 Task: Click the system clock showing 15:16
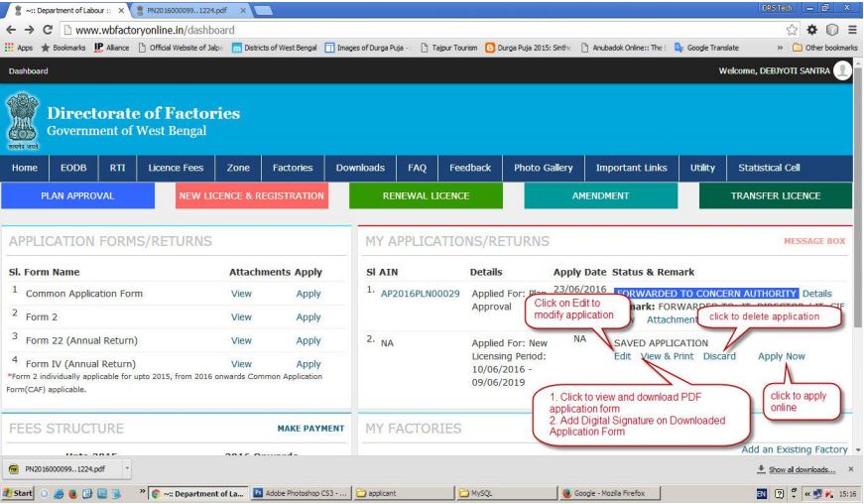(x=847, y=494)
